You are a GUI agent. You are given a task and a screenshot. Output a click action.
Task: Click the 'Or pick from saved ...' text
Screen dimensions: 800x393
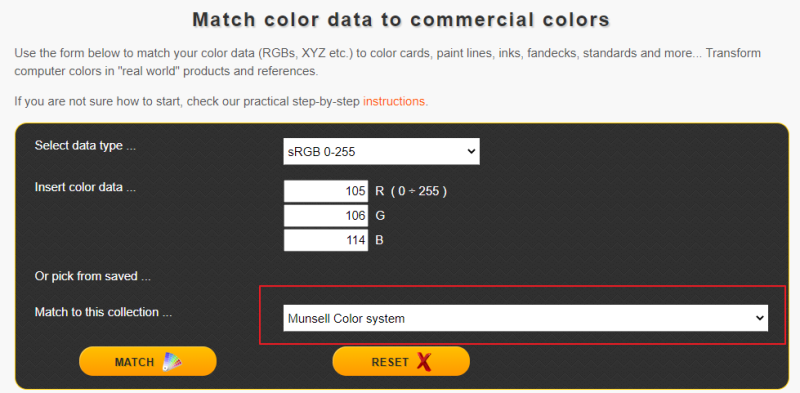tap(93, 276)
